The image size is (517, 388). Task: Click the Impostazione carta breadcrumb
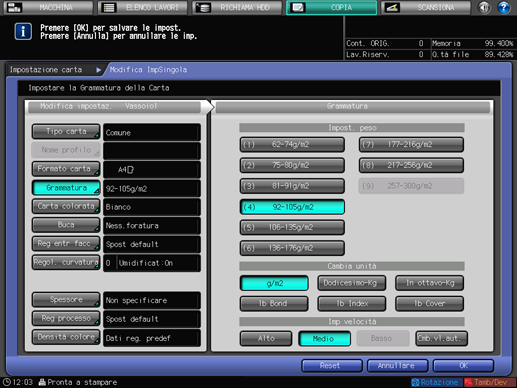(x=46, y=70)
